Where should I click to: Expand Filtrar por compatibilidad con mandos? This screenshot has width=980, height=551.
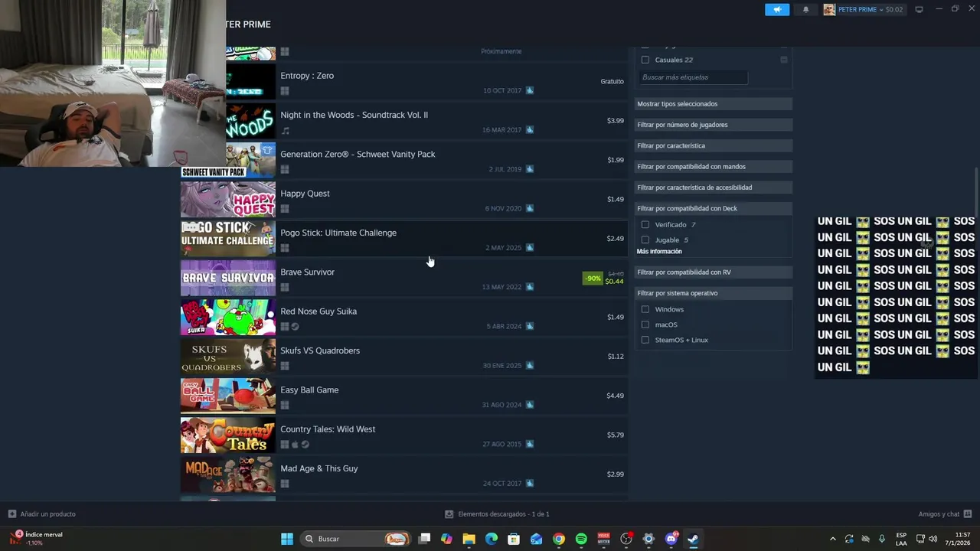713,166
